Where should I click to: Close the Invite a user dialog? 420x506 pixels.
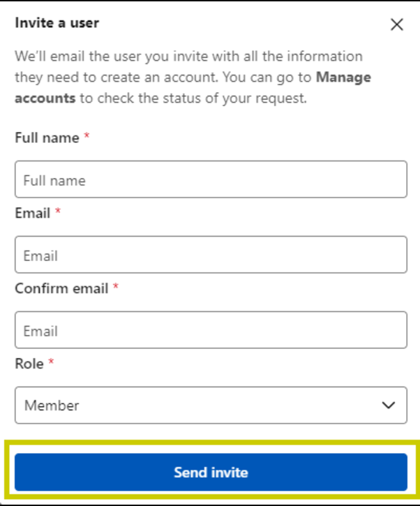pos(397,24)
